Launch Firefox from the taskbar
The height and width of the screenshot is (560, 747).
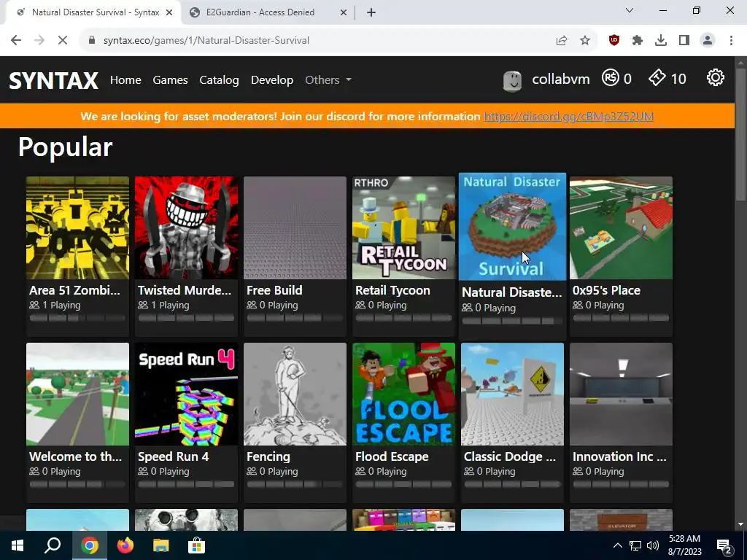pos(125,545)
